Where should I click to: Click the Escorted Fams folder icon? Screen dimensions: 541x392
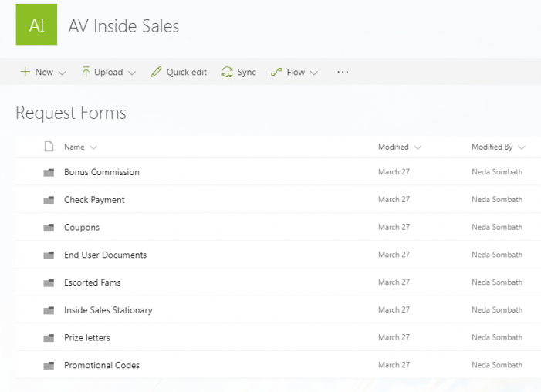tap(49, 282)
